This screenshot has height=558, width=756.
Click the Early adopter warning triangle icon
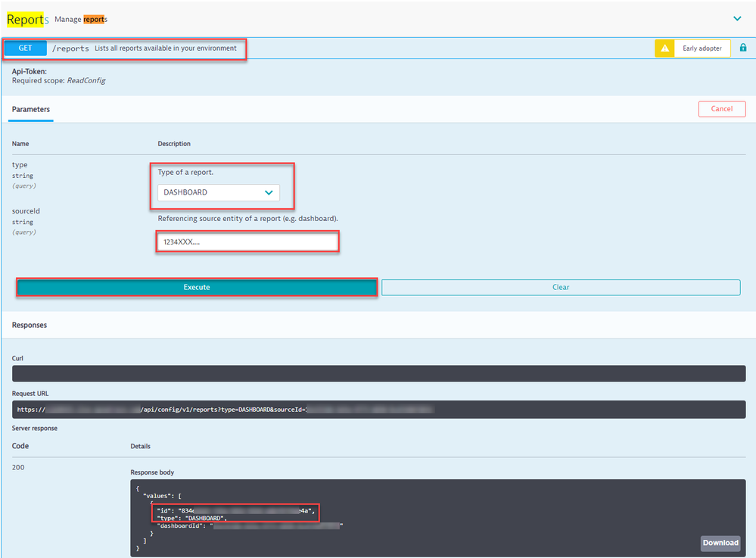coord(664,48)
